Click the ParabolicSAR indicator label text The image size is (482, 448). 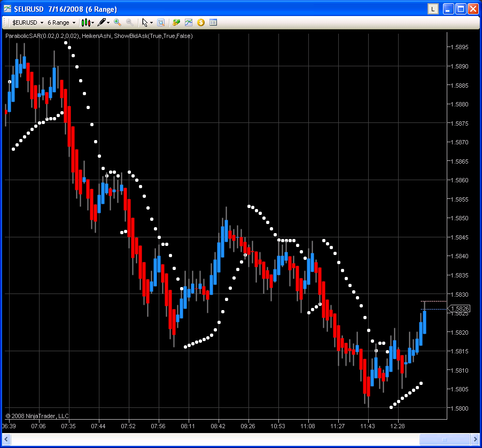(42, 36)
